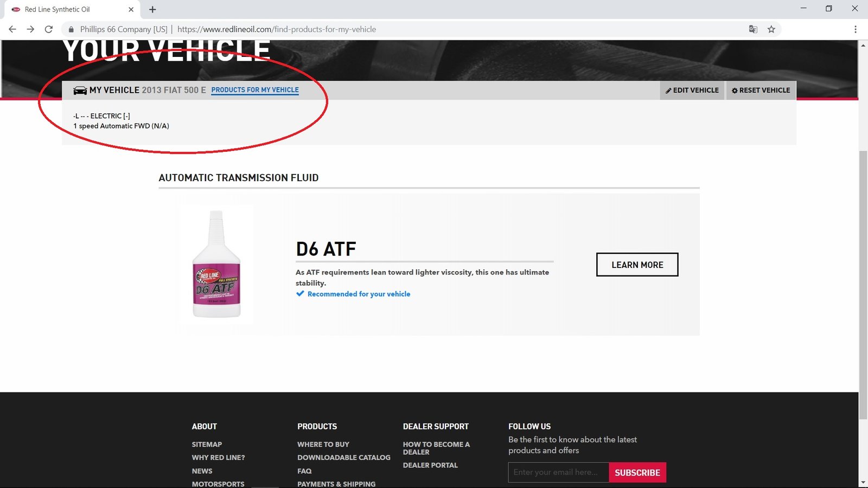Restore down the Chrome window
The image size is (868, 488).
click(x=828, y=9)
